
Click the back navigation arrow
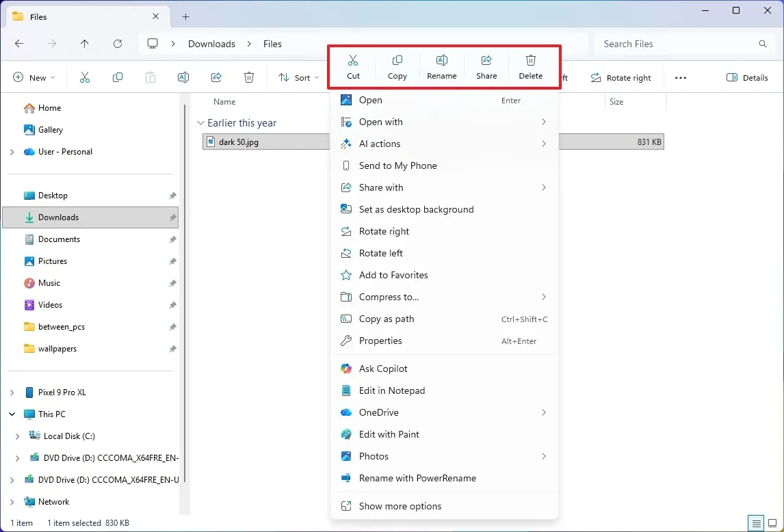(19, 43)
